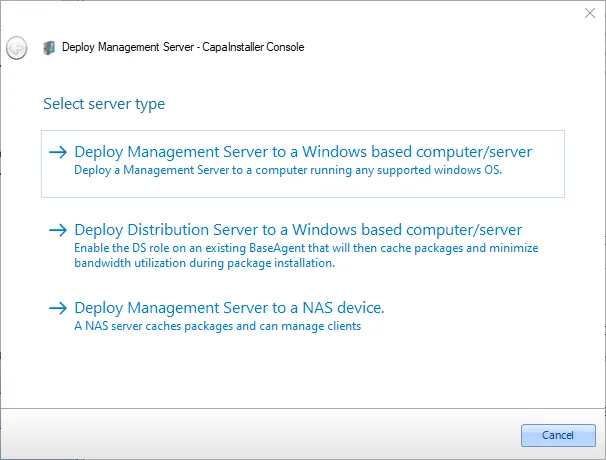Image resolution: width=606 pixels, height=460 pixels.
Task: Click arrow icon beside NAS device option
Action: click(58, 308)
